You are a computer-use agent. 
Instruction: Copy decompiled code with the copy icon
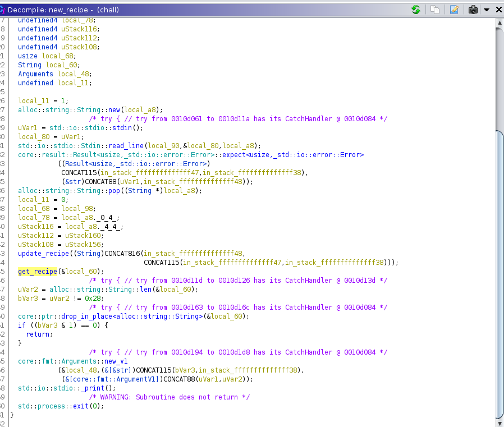point(434,10)
